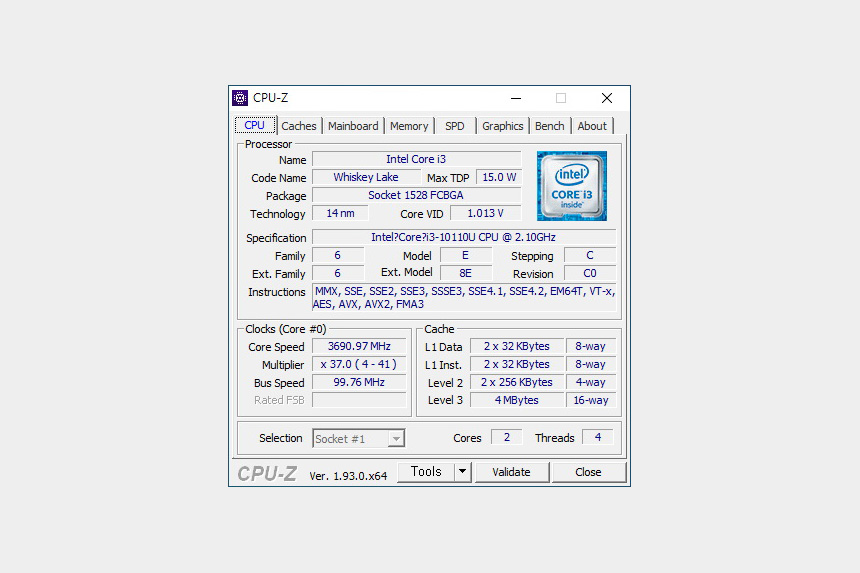Open the Memory tab

[409, 126]
